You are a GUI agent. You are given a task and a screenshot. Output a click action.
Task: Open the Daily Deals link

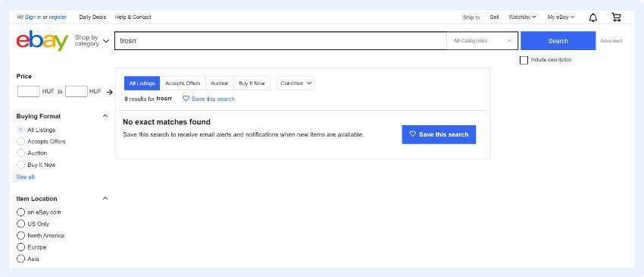tap(92, 17)
